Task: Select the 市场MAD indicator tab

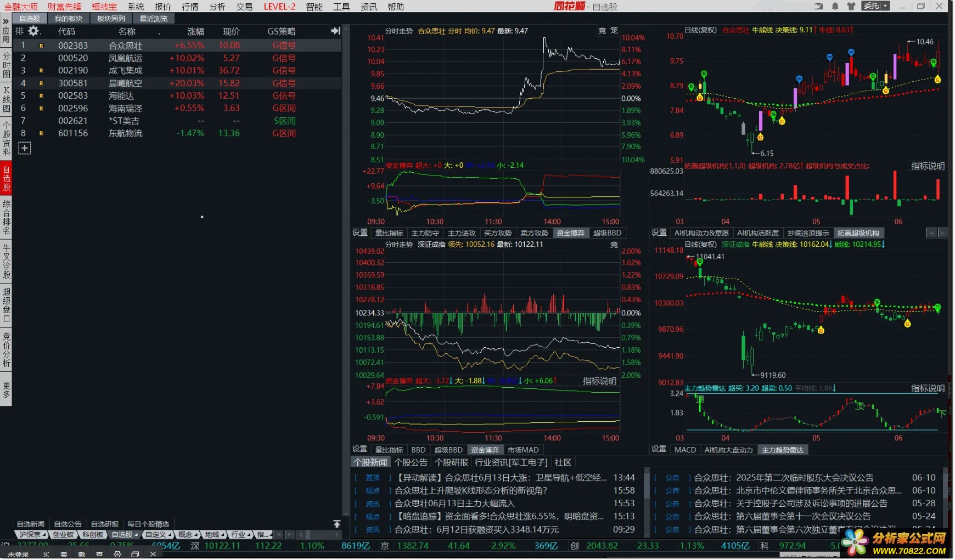Action: point(523,450)
